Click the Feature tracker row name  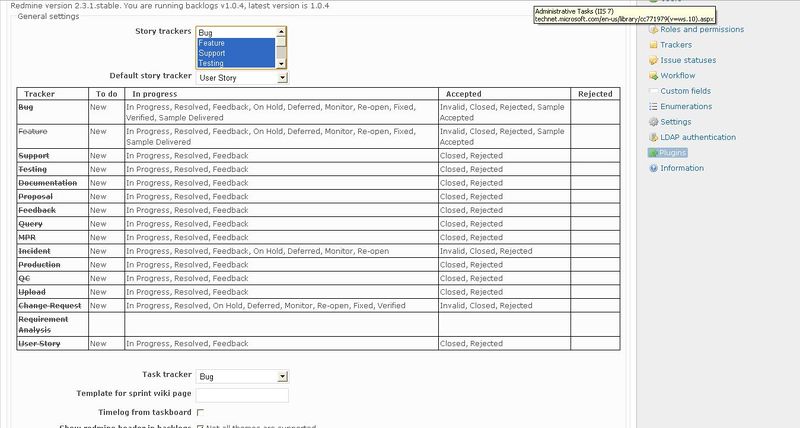[x=33, y=131]
